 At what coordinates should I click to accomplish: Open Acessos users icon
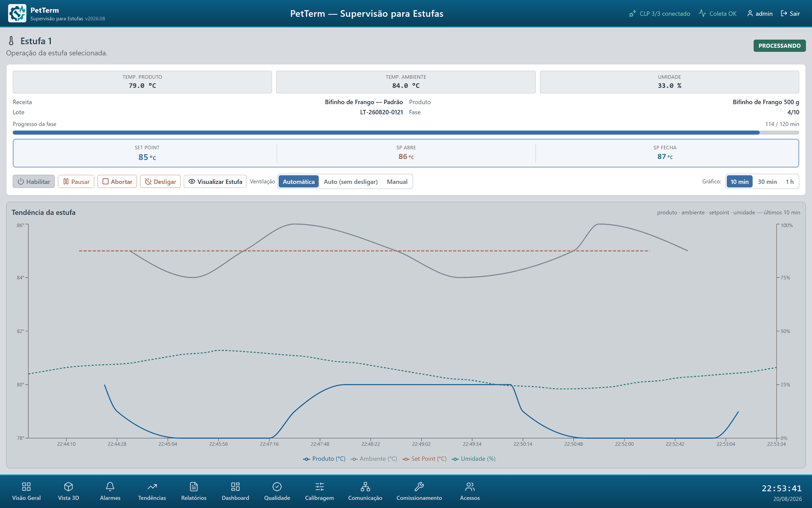click(x=470, y=487)
